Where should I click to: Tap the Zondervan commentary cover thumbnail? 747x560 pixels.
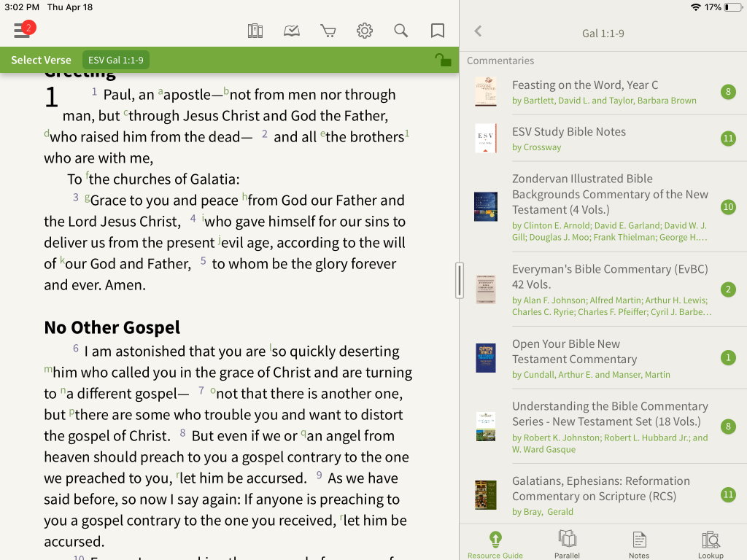[x=485, y=206]
